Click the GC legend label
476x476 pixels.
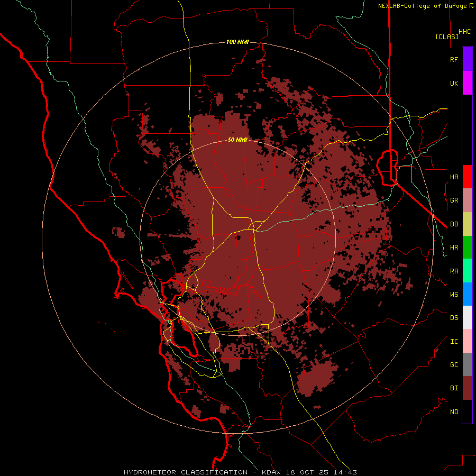pyautogui.click(x=454, y=364)
